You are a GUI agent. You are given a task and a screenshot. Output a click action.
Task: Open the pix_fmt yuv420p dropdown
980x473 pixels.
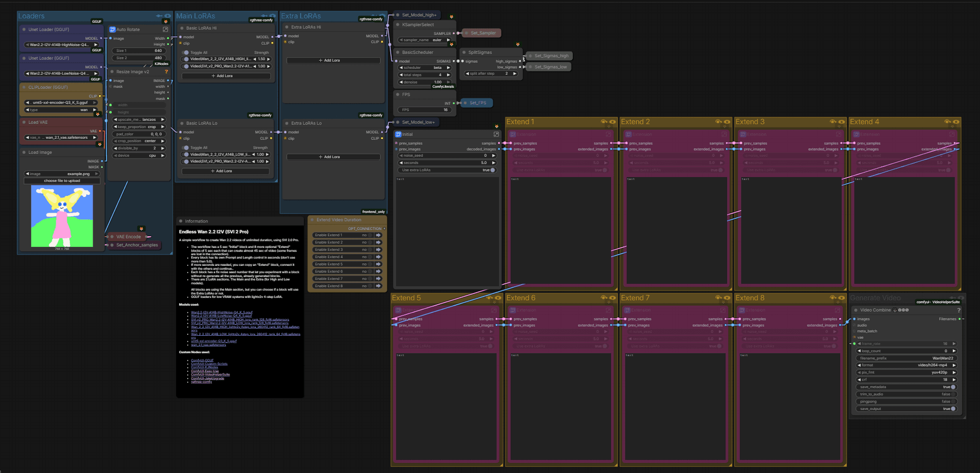906,372
